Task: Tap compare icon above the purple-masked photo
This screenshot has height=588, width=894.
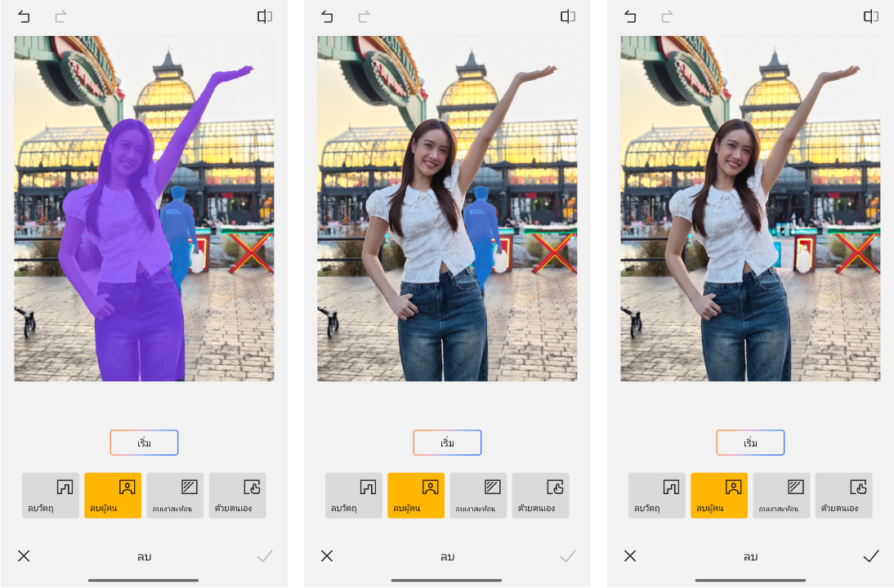Action: click(x=265, y=16)
